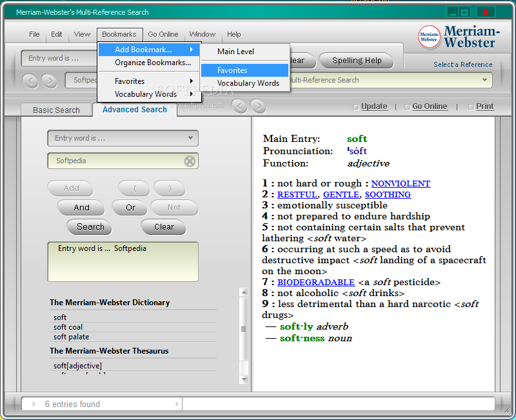This screenshot has width=516, height=420.
Task: Click the Select a Reference label
Action: click(462, 65)
